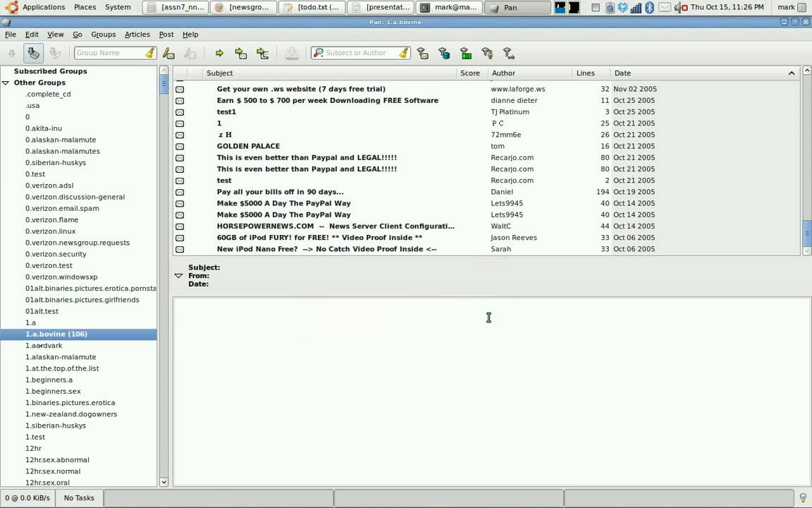Click group list scrollbar up arrow
This screenshot has width=812, height=508.
click(x=164, y=70)
